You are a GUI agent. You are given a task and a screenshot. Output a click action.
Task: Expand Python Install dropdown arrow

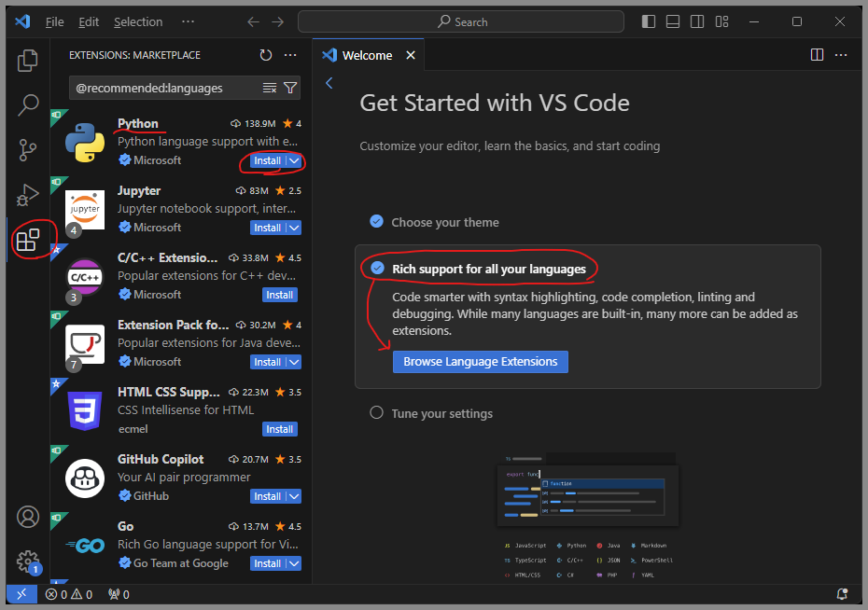pyautogui.click(x=295, y=161)
